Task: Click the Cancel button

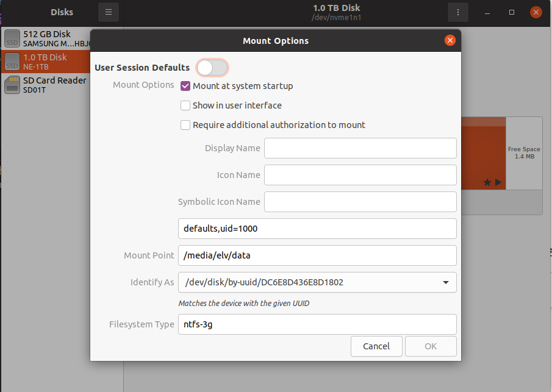Action: 376,346
